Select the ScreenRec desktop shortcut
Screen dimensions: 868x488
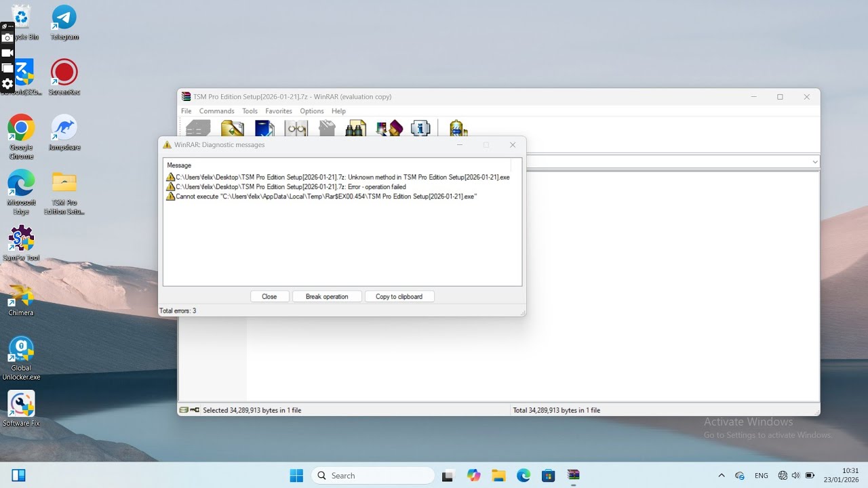pos(64,77)
